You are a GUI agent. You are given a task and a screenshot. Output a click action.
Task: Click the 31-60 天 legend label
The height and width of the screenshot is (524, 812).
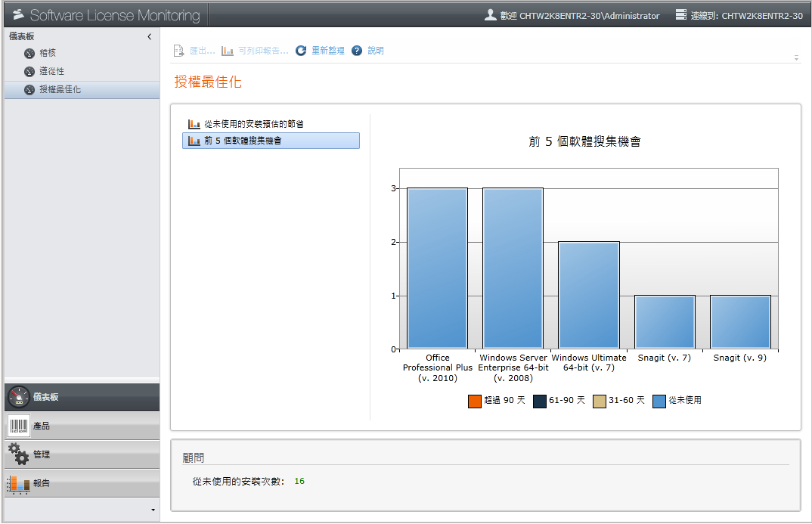pyautogui.click(x=627, y=400)
